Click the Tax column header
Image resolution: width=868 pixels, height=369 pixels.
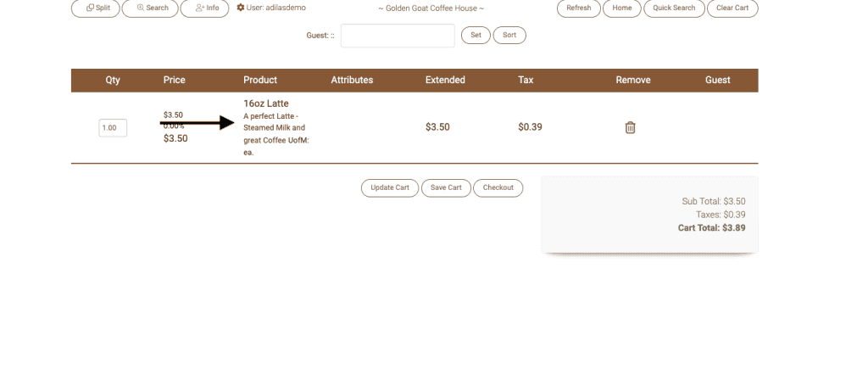[x=526, y=80]
